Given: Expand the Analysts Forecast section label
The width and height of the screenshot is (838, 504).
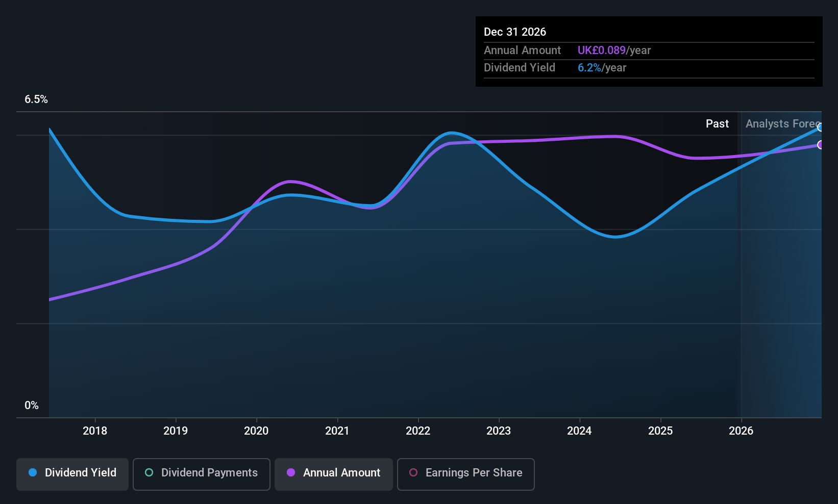Looking at the screenshot, I should [x=783, y=123].
